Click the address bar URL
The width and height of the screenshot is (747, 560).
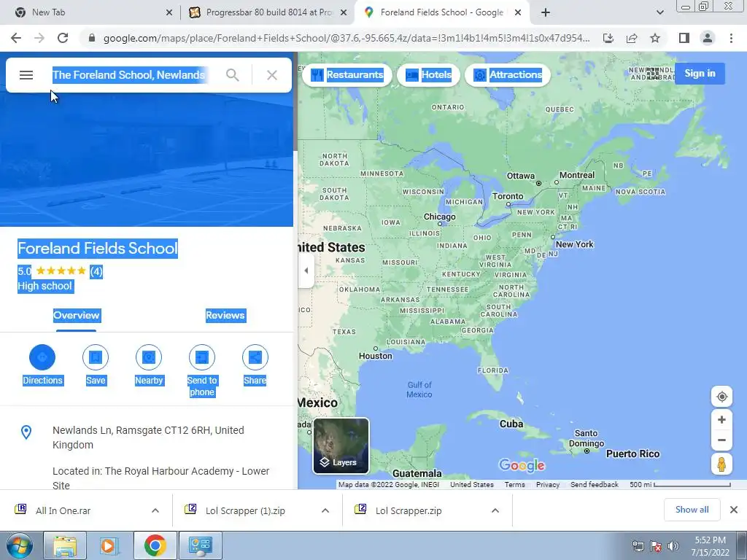click(x=347, y=38)
